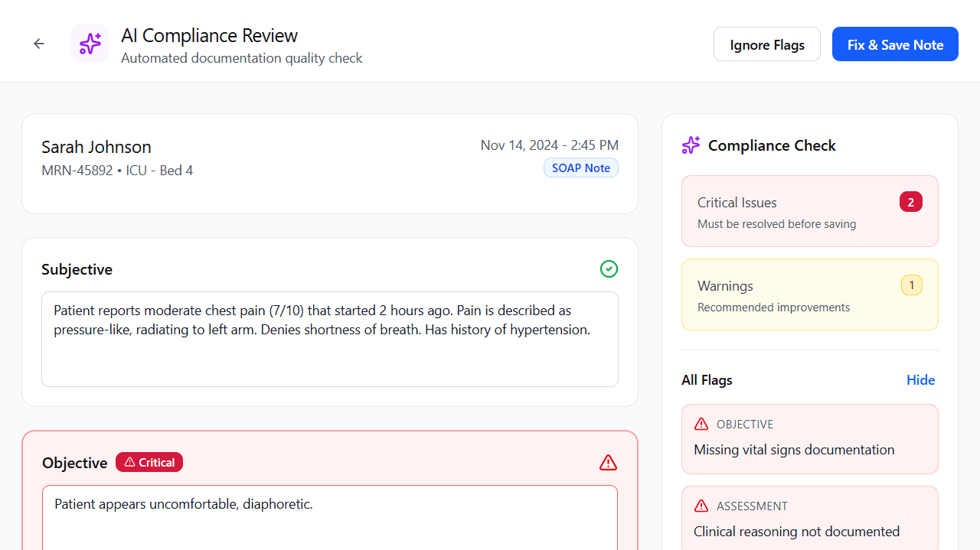Screen dimensions: 980x550
Task: Click the Subjective section heading
Action: click(x=77, y=269)
